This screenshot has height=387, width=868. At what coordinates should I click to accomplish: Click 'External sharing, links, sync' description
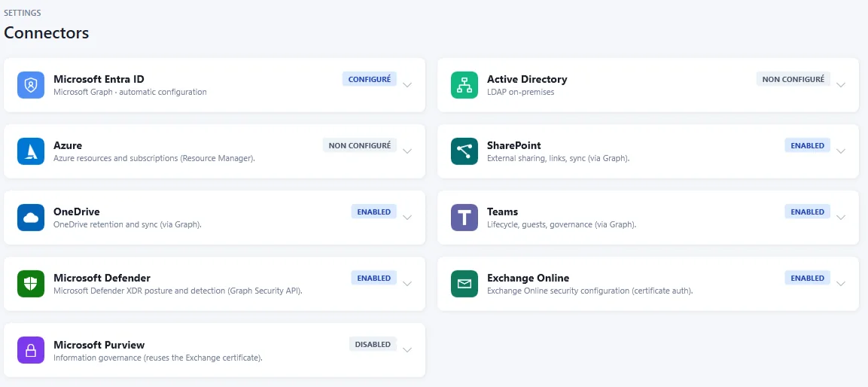tap(558, 158)
